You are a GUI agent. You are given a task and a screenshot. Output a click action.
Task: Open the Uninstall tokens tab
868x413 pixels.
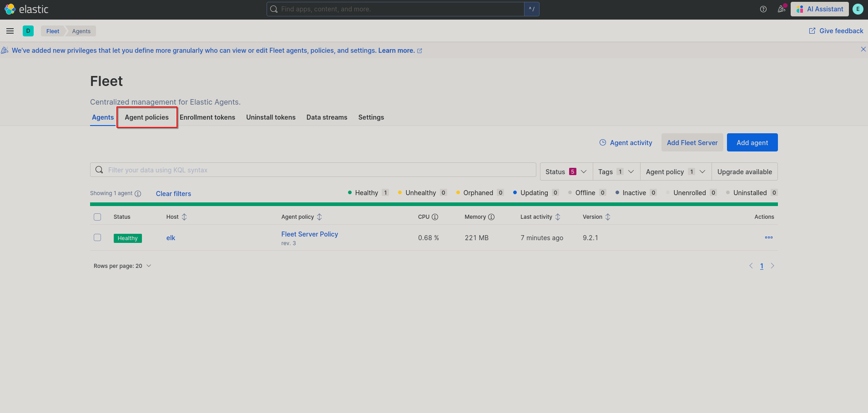(271, 117)
